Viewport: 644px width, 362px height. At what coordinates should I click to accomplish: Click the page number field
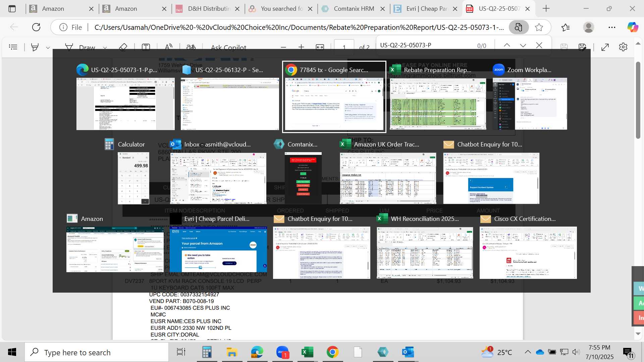(344, 47)
